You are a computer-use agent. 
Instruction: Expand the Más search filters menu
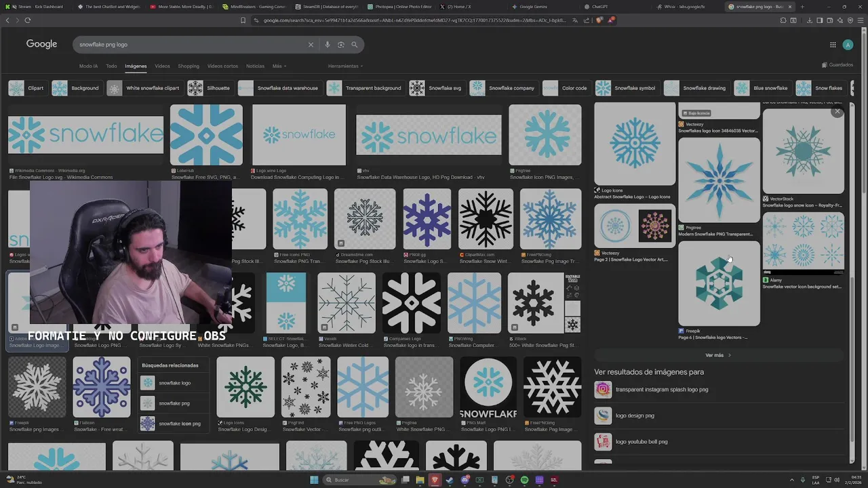pos(279,66)
